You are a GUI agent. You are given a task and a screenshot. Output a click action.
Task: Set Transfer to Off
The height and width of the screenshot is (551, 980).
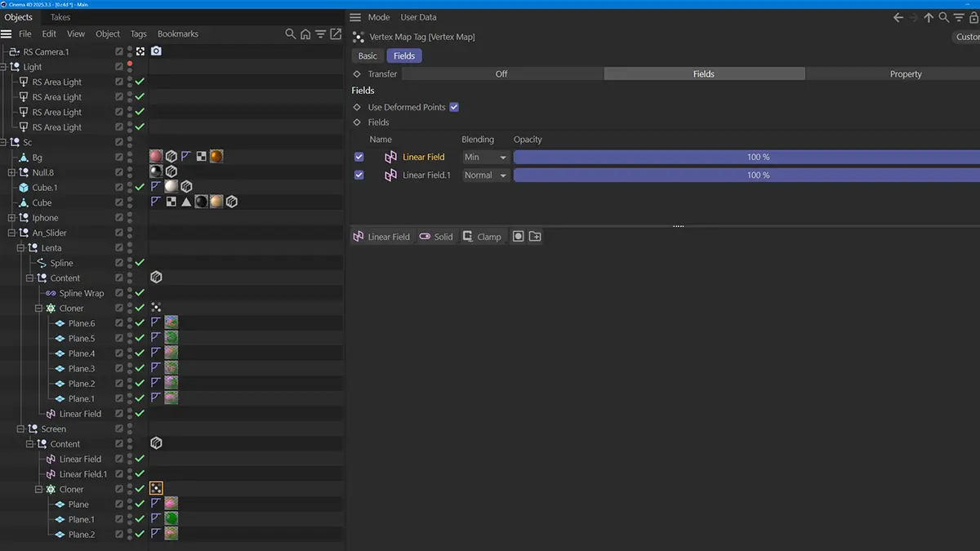point(501,73)
